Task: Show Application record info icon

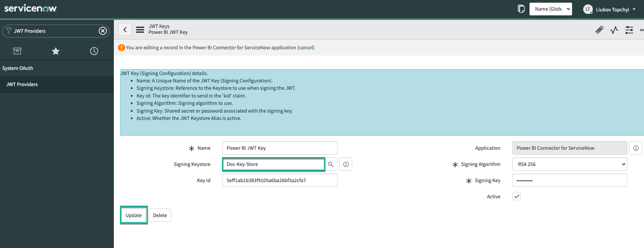Action: click(636, 148)
